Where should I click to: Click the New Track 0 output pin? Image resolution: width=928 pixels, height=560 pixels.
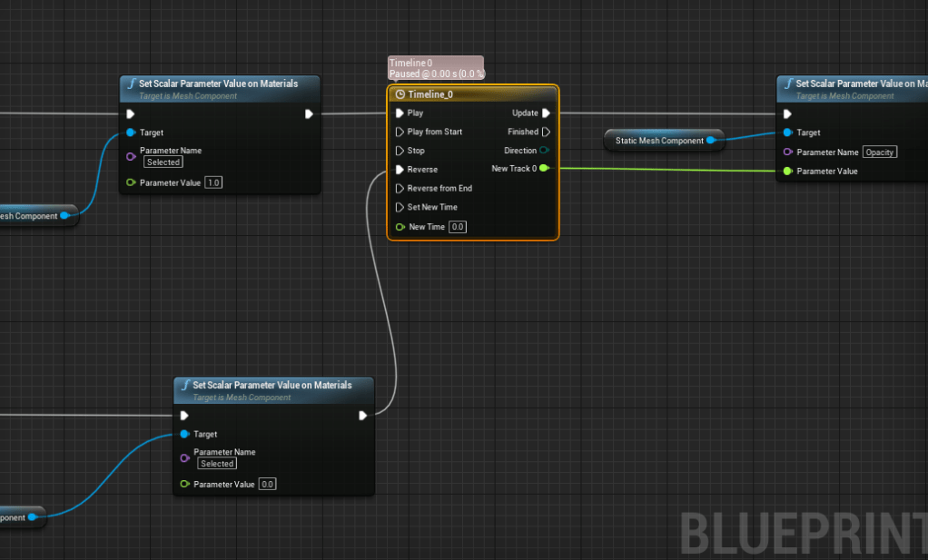pyautogui.click(x=544, y=169)
